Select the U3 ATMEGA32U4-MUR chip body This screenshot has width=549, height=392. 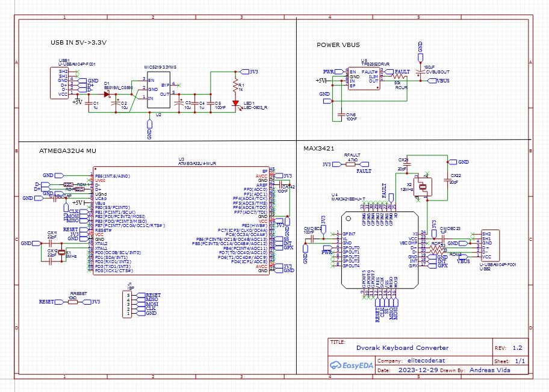point(181,221)
